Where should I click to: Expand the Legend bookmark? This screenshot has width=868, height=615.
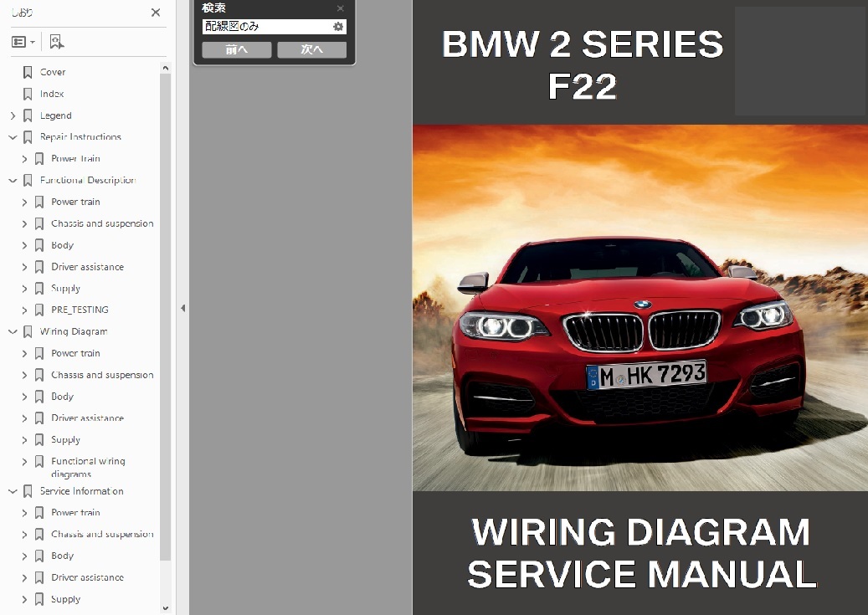coord(13,115)
